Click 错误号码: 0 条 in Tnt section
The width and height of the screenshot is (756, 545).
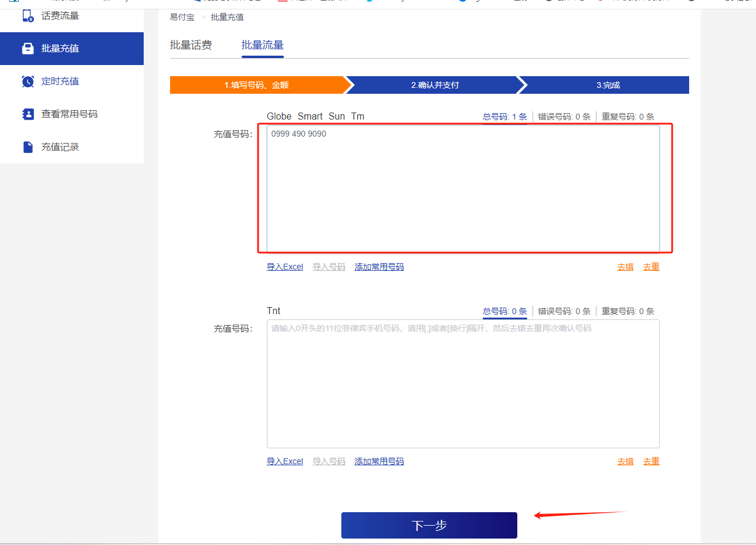pos(564,311)
